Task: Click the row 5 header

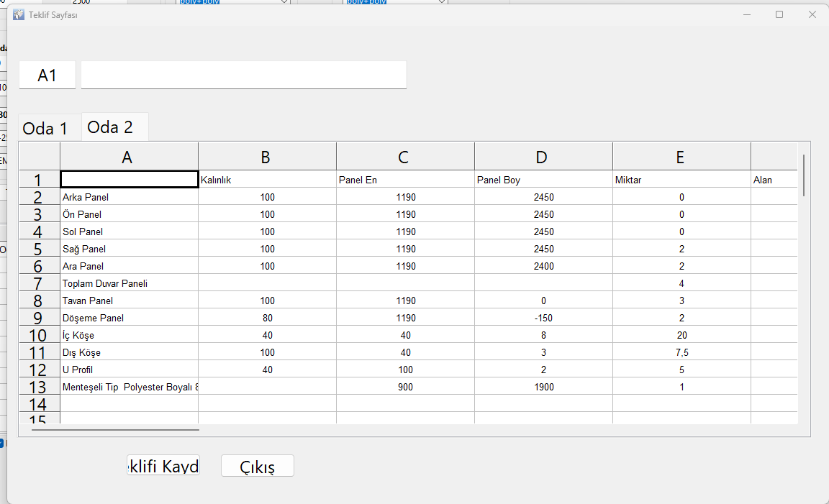Action: pos(39,249)
